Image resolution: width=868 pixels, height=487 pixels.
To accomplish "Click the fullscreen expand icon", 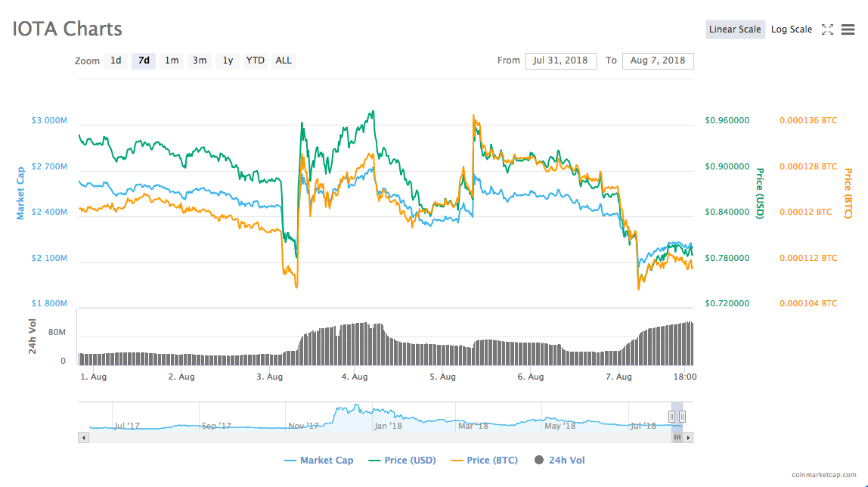I will coord(827,29).
